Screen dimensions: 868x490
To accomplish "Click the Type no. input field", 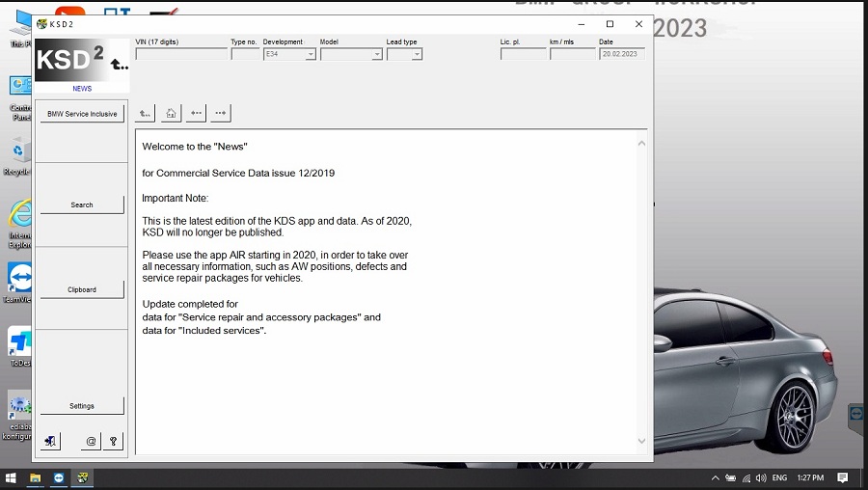I will click(x=245, y=54).
